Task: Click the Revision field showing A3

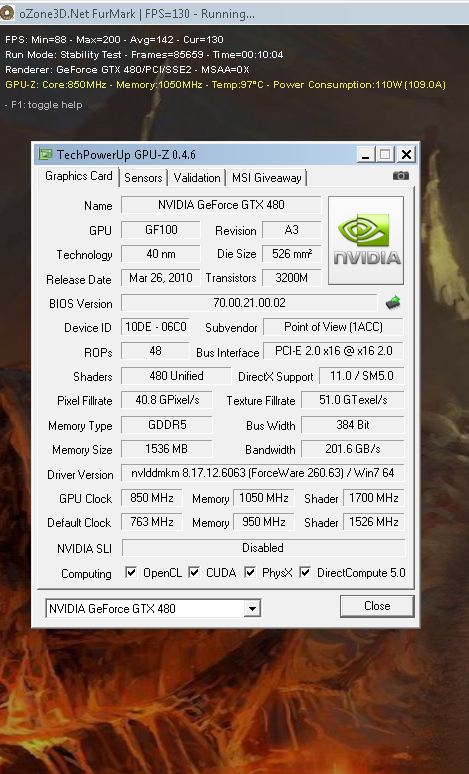Action: pyautogui.click(x=291, y=230)
